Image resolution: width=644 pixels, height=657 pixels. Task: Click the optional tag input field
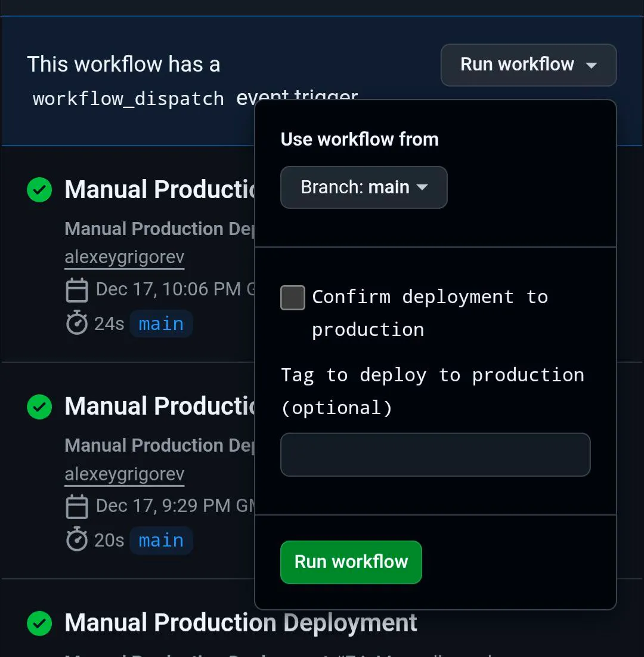click(435, 455)
